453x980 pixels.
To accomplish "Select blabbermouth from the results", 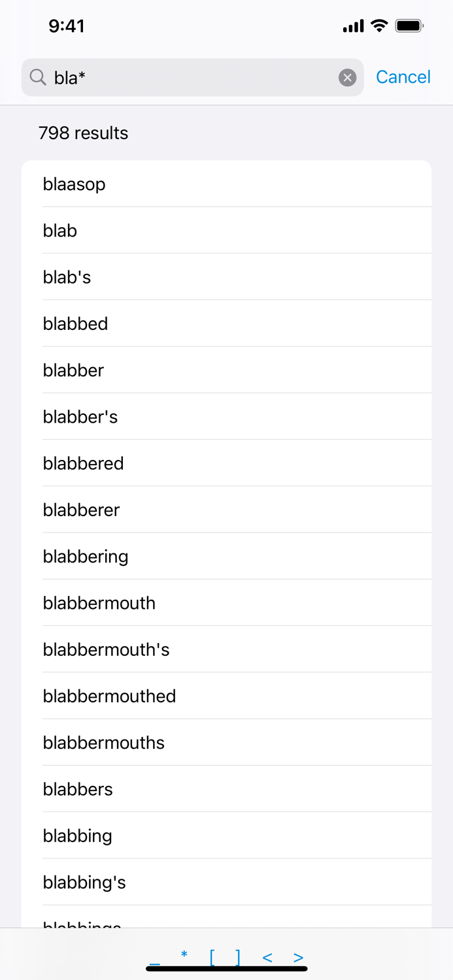I will point(99,603).
